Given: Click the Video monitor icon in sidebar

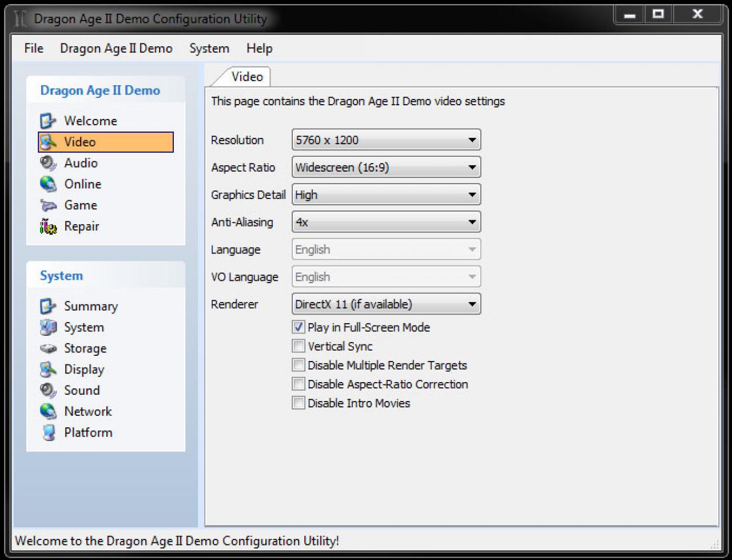Looking at the screenshot, I should 48,142.
